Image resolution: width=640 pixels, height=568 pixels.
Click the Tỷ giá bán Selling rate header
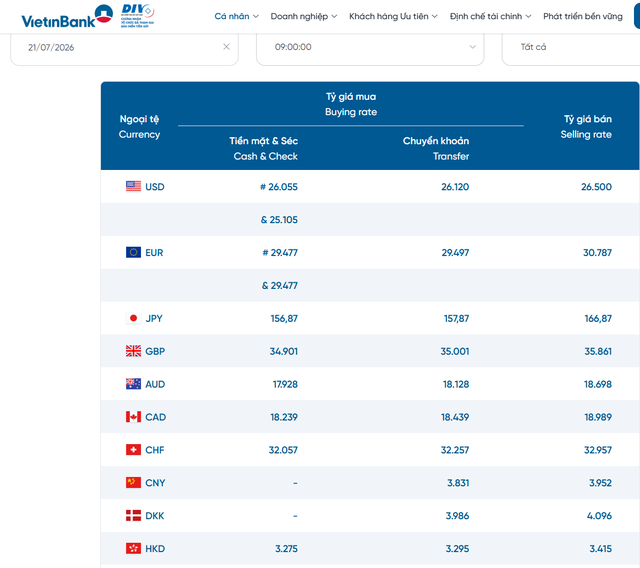[586, 126]
